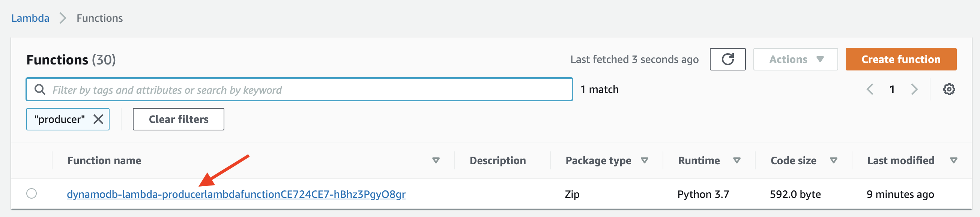This screenshot has height=217, width=980.
Task: Open dynamodb-lambda-producerlambdafunction link
Action: [x=236, y=194]
